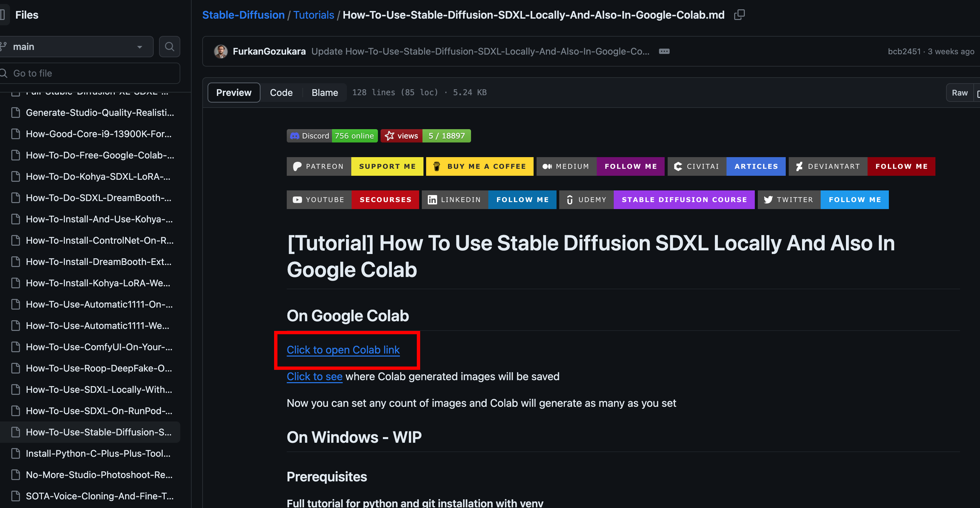Viewport: 980px width, 508px height.
Task: Click the Buy Me A Coffee badge
Action: coord(479,166)
